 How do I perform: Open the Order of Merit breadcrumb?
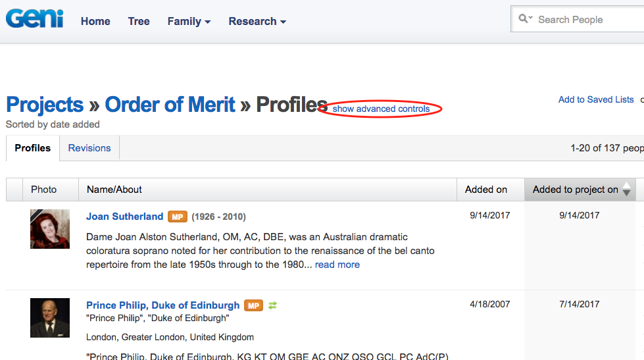click(170, 105)
